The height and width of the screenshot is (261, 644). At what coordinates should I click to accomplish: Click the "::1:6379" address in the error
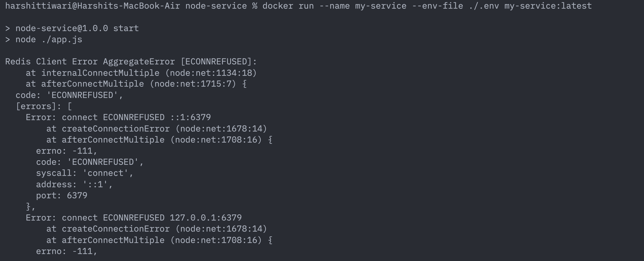(190, 118)
